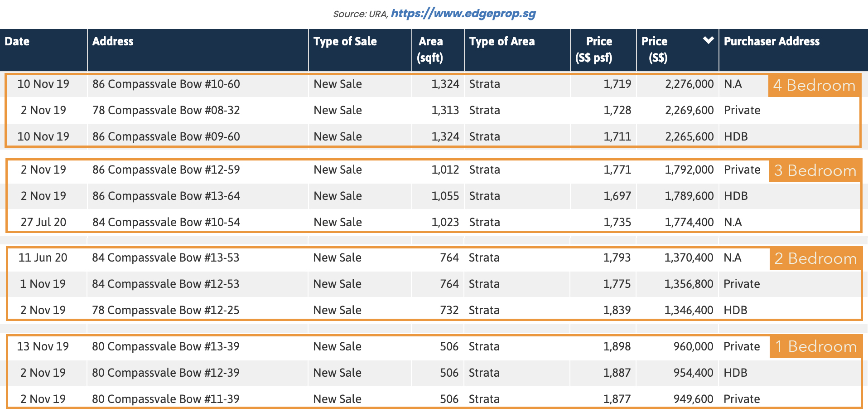Select address 84 Compassvale Bow #12-53

tap(166, 284)
